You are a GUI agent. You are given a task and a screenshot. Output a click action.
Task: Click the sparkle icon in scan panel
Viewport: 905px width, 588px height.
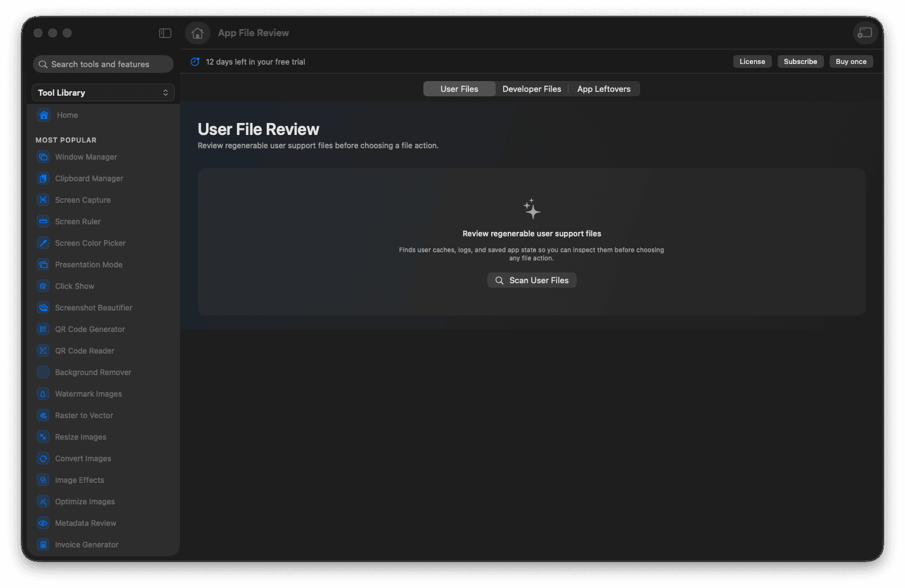click(532, 208)
